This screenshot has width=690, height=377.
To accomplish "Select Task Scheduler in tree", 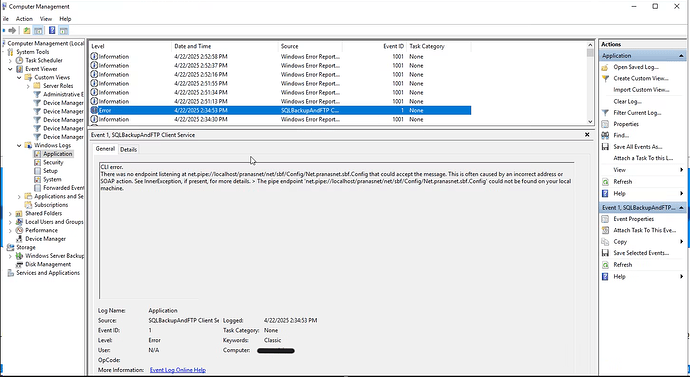I will tap(44, 60).
